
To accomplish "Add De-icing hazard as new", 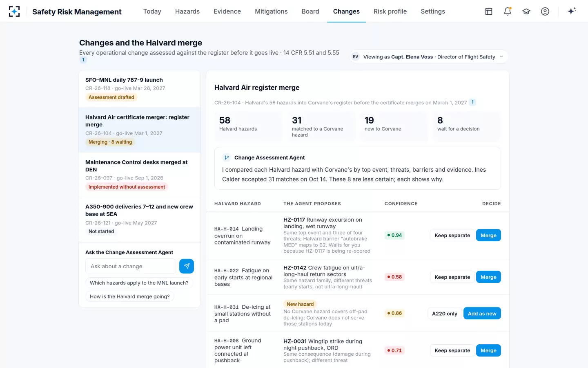I will (482, 313).
